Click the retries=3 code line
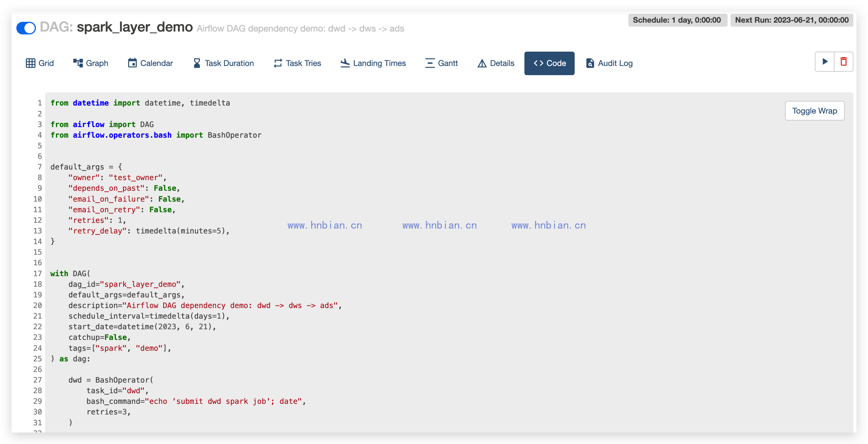The width and height of the screenshot is (868, 444). pyautogui.click(x=108, y=412)
